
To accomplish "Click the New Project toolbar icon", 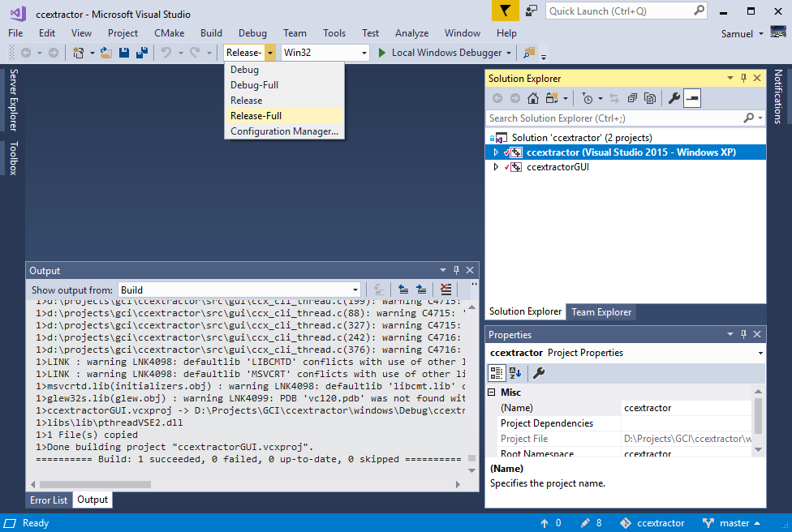I will pos(78,53).
